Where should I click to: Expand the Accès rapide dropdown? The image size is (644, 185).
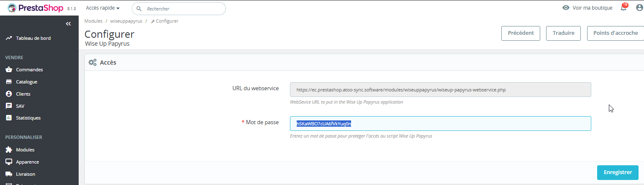[103, 8]
